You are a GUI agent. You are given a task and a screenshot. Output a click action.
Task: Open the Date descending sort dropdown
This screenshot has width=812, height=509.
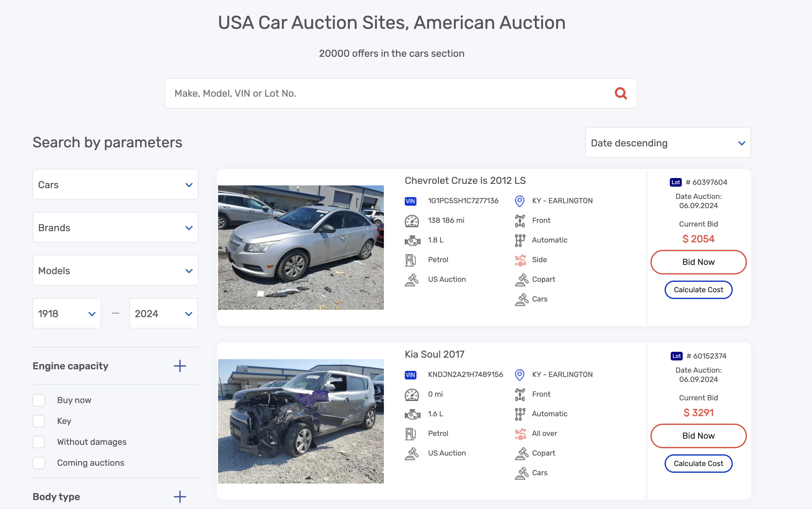pos(668,143)
